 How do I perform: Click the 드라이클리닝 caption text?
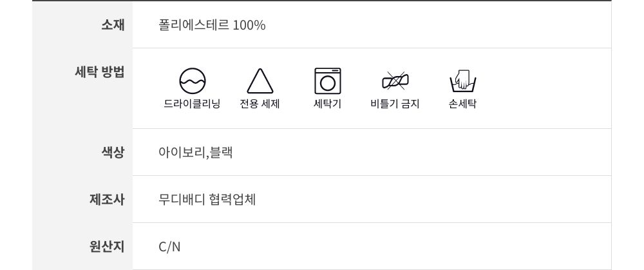[192, 104]
